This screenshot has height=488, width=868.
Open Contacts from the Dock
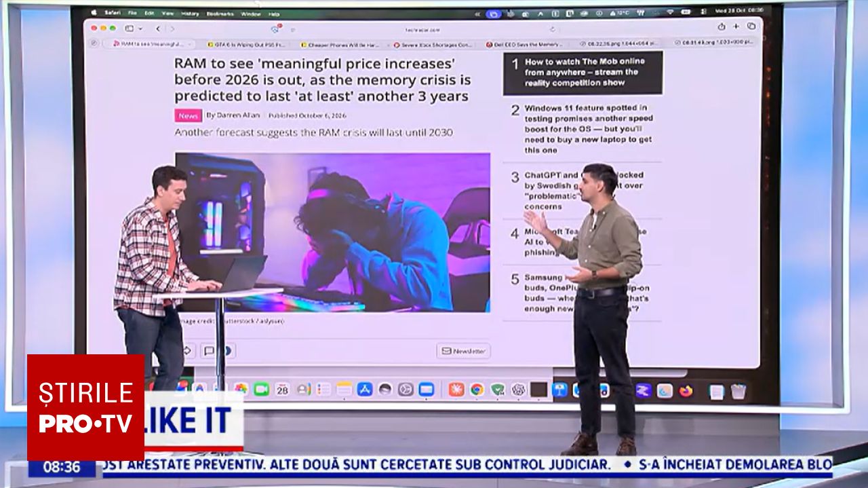(x=303, y=389)
